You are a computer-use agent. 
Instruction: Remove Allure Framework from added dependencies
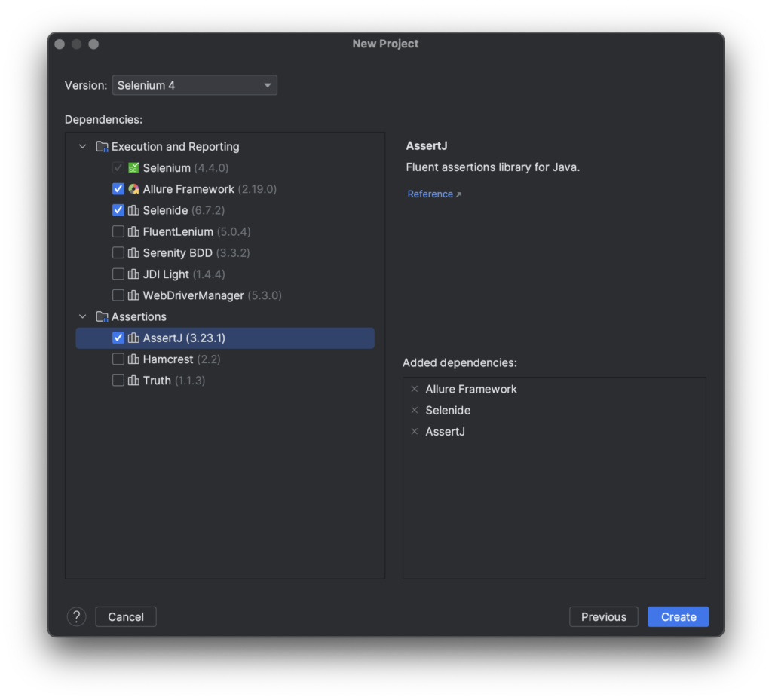pos(414,389)
